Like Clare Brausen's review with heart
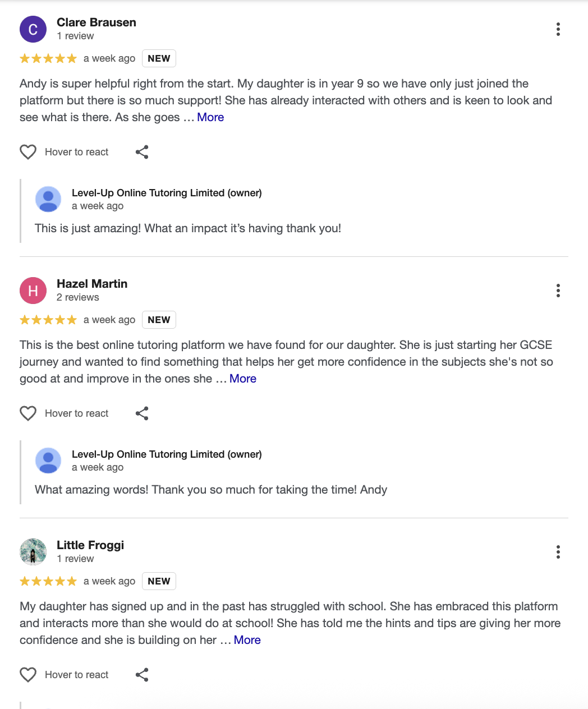 pyautogui.click(x=28, y=152)
